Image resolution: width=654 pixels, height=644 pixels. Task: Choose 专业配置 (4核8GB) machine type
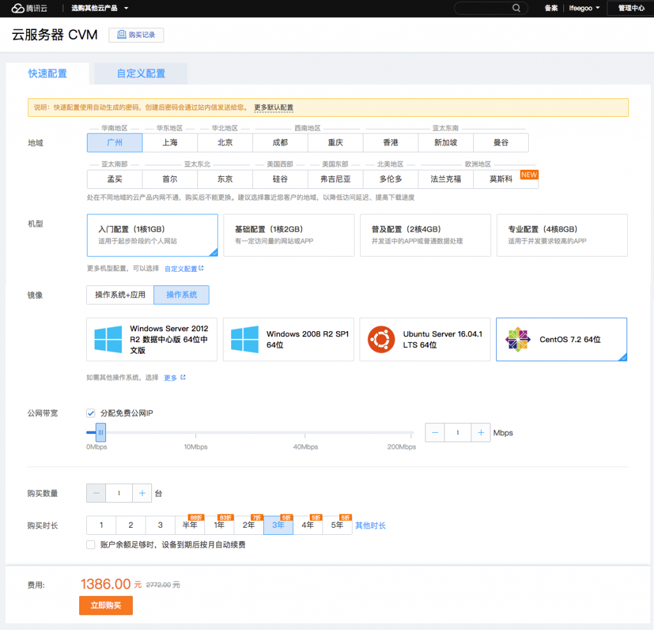[x=562, y=235]
